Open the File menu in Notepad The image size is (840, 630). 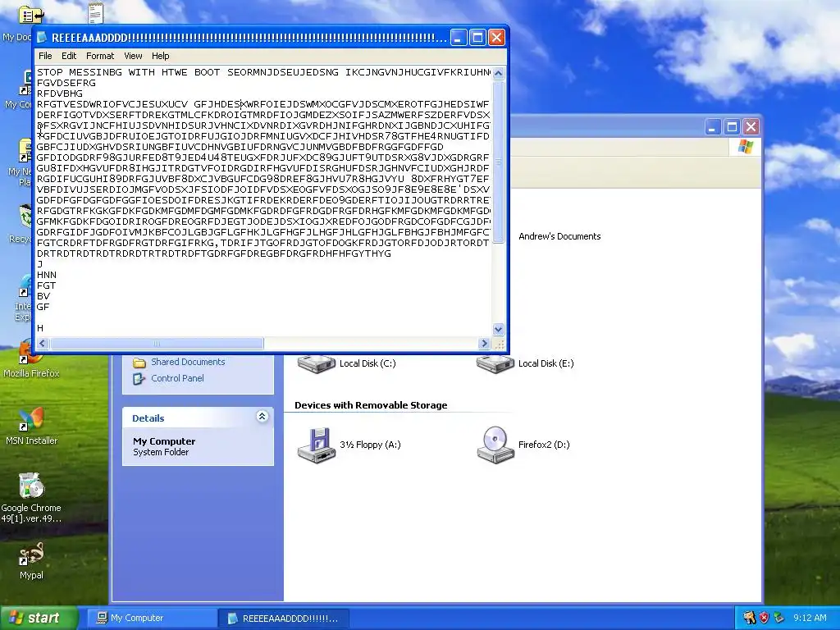tap(45, 56)
